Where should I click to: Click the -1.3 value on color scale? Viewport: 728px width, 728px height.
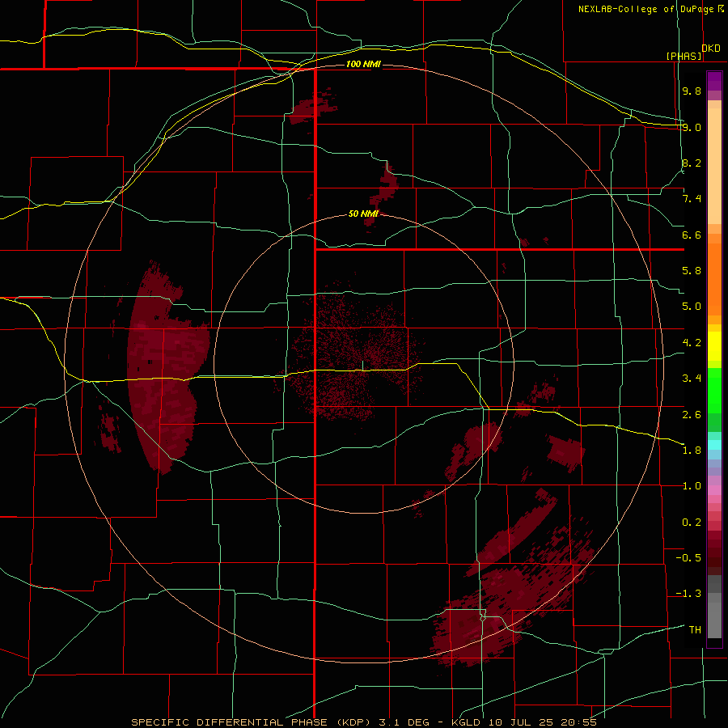tap(688, 594)
